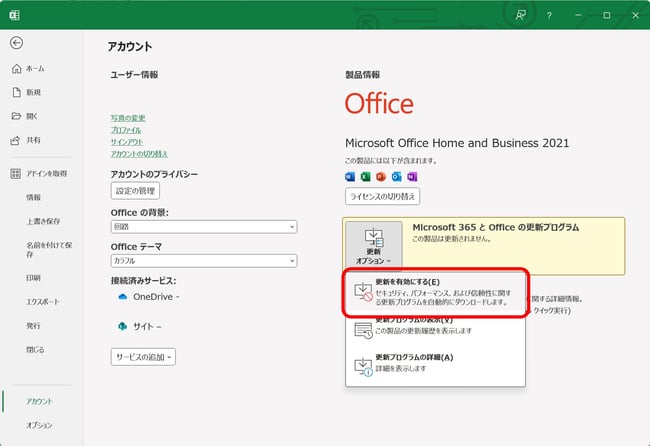650x446 pixels.
Task: Open オプション in sidebar
Action: click(x=39, y=425)
